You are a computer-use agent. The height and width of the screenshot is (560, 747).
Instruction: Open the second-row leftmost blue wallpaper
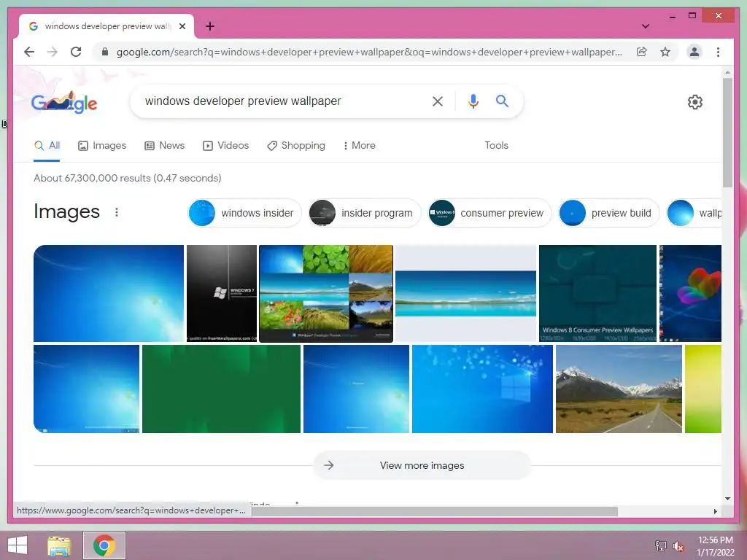tap(86, 389)
